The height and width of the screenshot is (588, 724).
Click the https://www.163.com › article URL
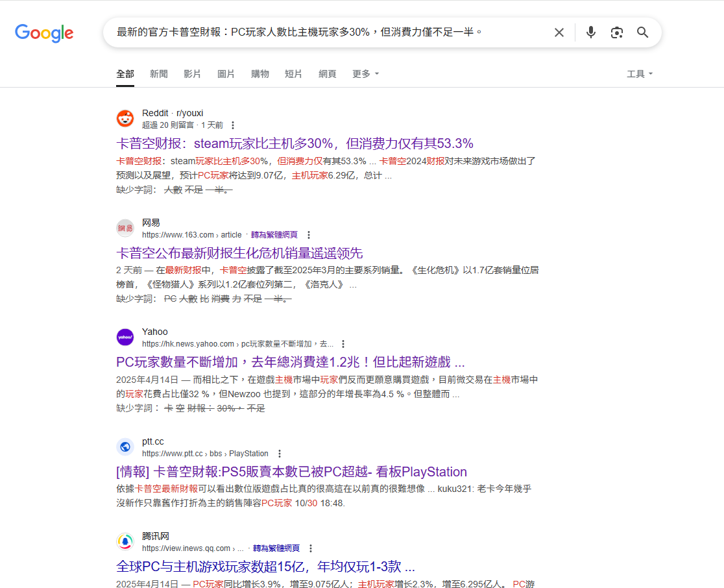pyautogui.click(x=191, y=235)
